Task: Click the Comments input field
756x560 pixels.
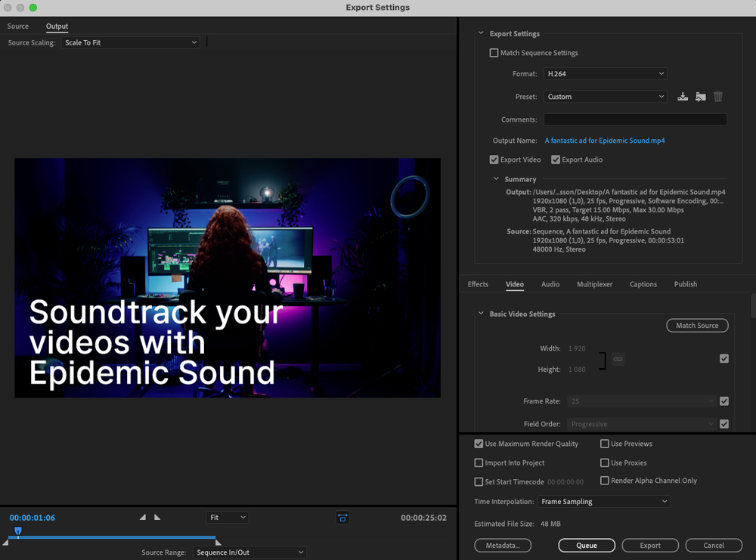Action: pos(635,119)
